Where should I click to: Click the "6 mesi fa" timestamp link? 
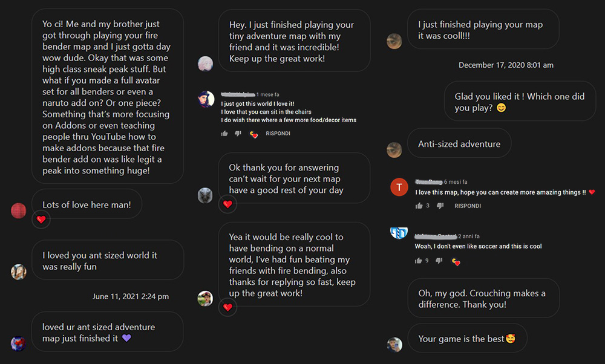coord(455,181)
